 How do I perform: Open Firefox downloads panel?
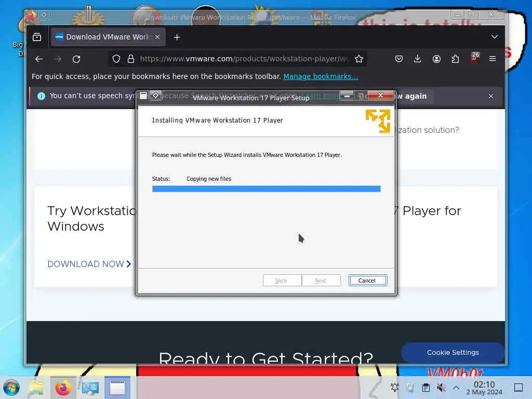tap(418, 59)
